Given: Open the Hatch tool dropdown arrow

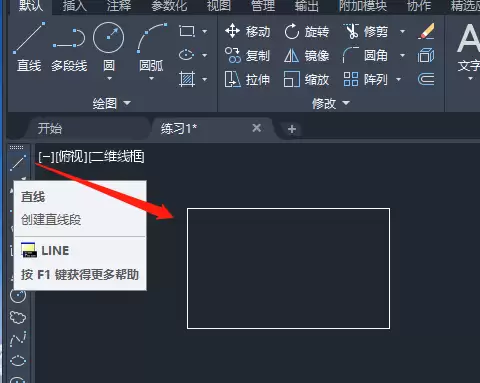Looking at the screenshot, I should click(205, 79).
